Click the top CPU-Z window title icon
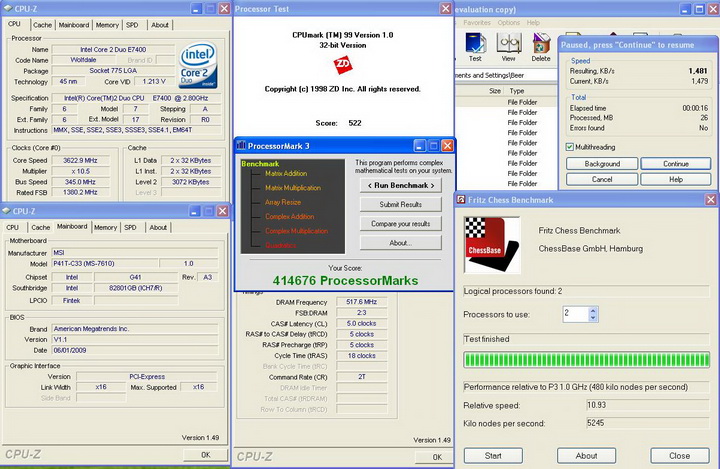Viewport: 720px width, 469px height. tap(7, 8)
